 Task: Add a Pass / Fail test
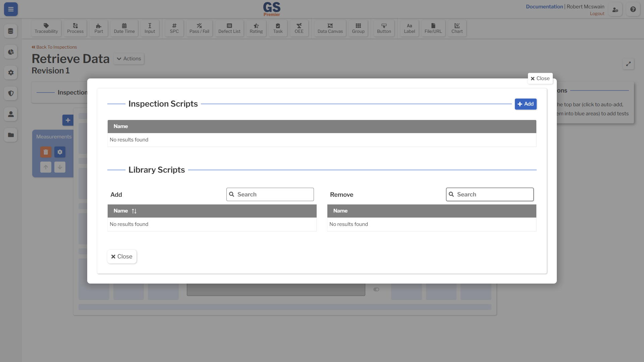click(199, 28)
